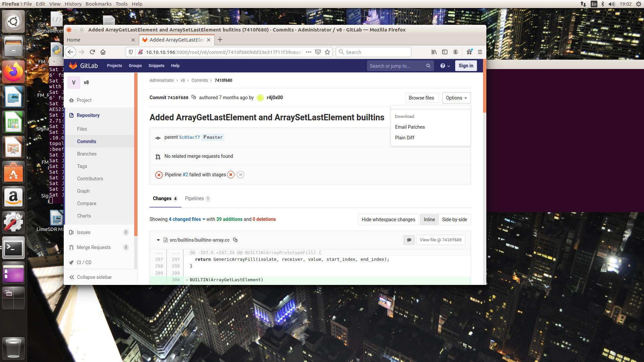This screenshot has width=644, height=362.
Task: Click the GitLab logo
Action: pos(73,66)
